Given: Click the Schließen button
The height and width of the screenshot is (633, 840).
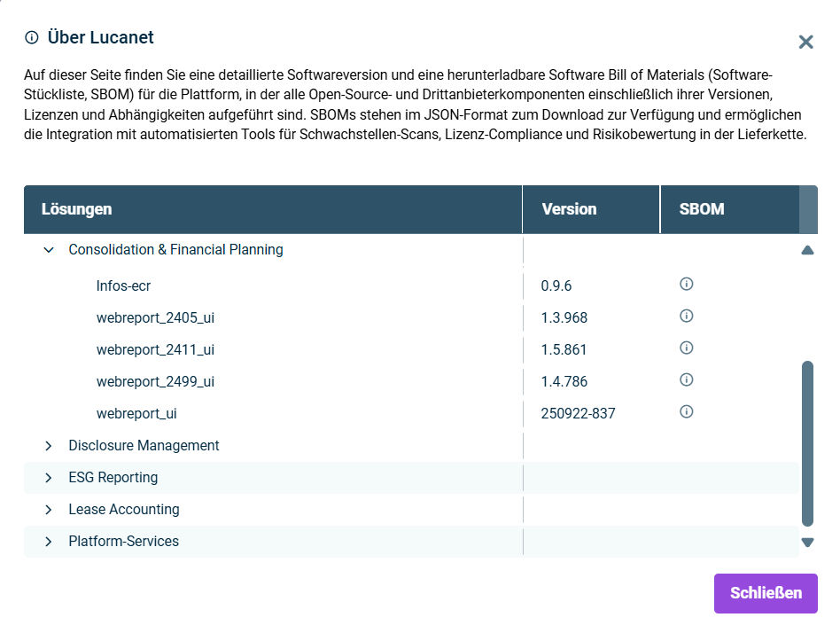Looking at the screenshot, I should [766, 593].
